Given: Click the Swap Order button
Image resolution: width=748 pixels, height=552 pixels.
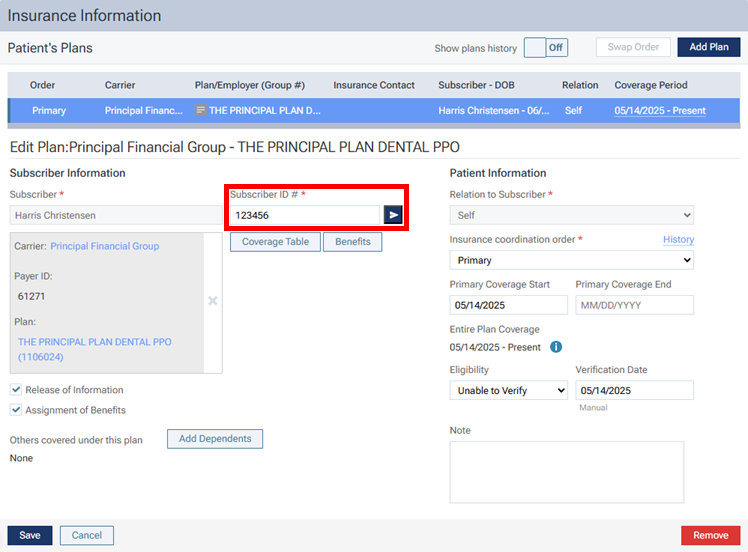Looking at the screenshot, I should pos(633,47).
